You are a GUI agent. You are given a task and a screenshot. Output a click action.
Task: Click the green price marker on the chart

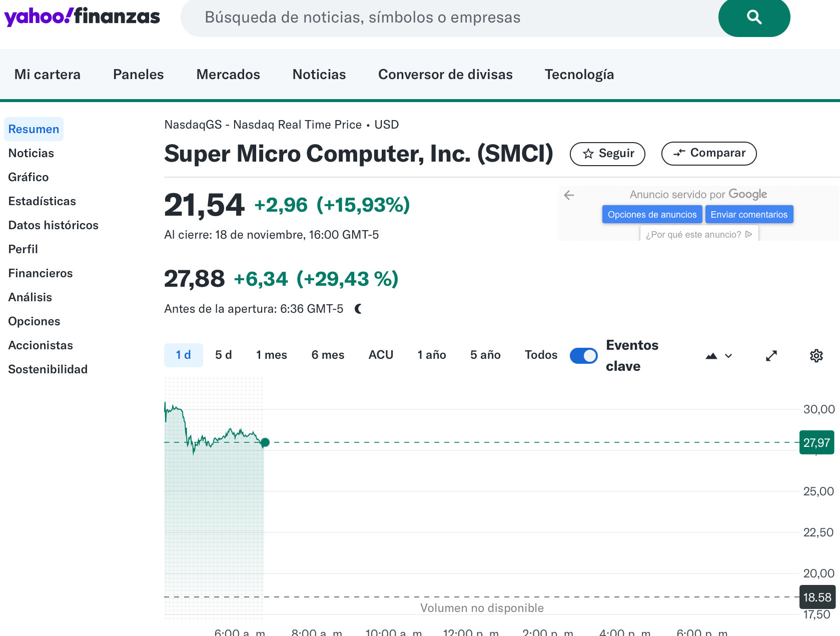pos(265,442)
